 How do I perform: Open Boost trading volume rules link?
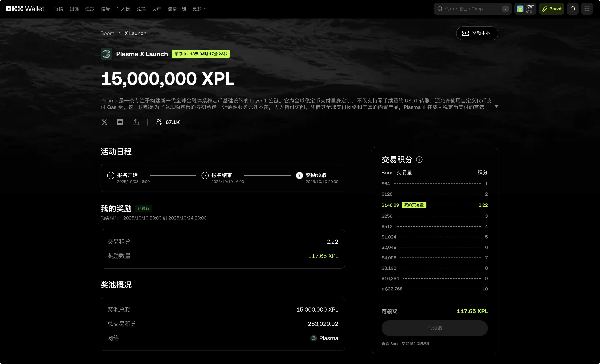click(x=405, y=344)
